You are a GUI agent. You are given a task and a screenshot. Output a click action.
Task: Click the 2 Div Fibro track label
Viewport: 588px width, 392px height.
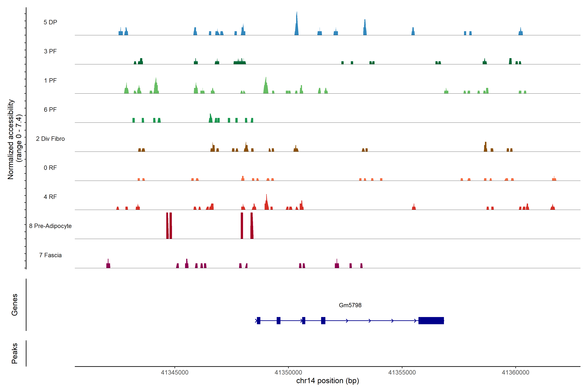click(50, 139)
